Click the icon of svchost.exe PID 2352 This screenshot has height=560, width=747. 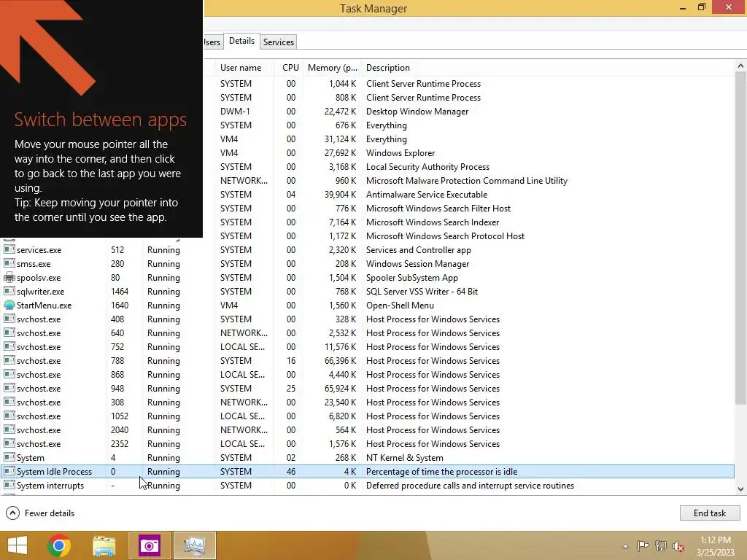click(9, 443)
